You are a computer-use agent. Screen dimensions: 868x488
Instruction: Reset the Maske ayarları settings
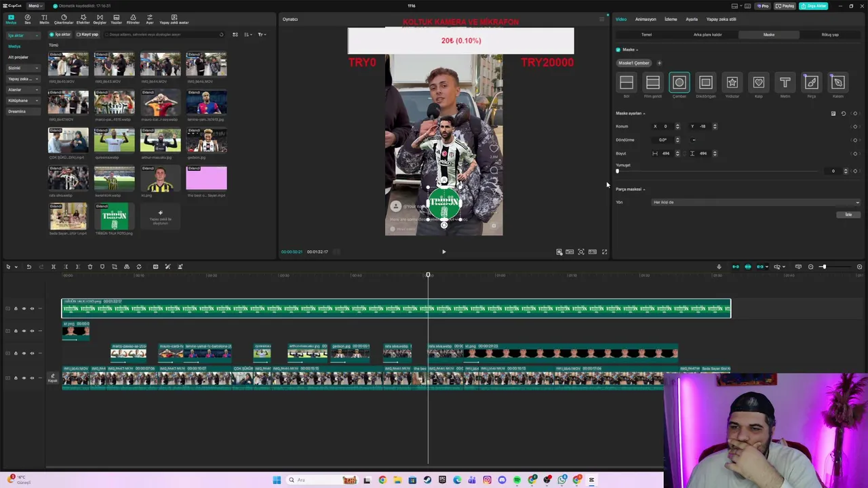click(844, 114)
